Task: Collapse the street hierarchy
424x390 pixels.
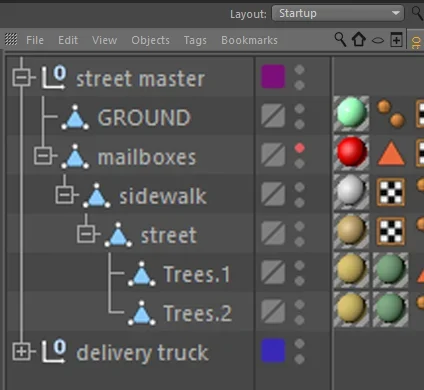Action: 86,234
